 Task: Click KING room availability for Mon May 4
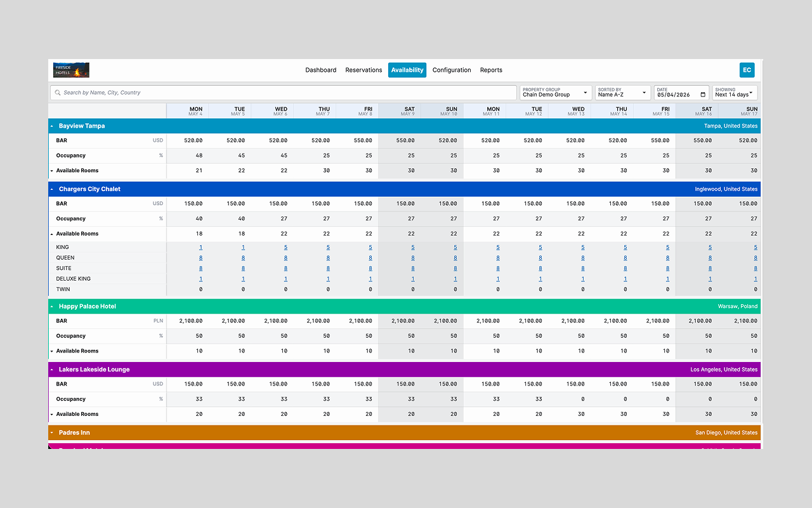200,248
